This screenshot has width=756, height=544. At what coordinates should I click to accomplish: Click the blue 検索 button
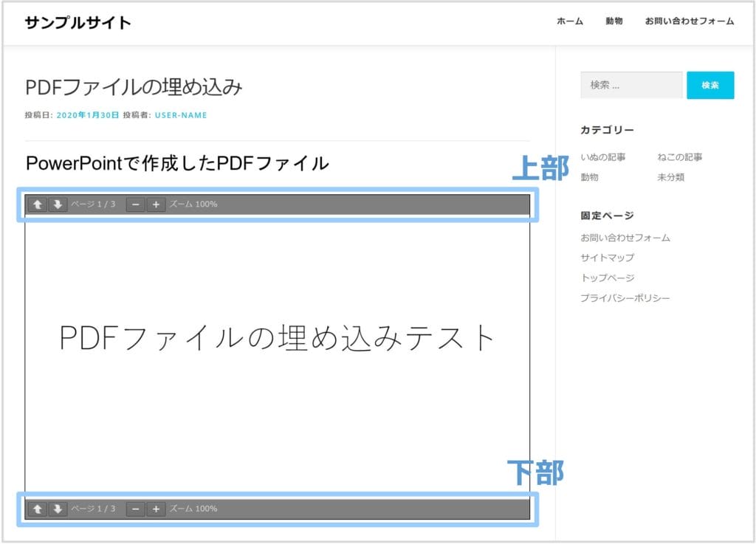point(710,85)
